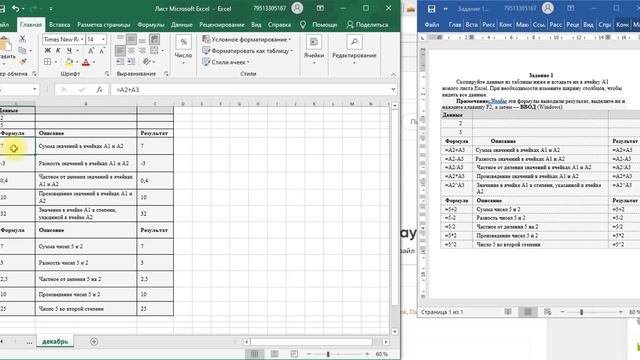Viewport: 640px width, 360px height.
Task: Open the Рецензирование tab in Excel
Action: click(x=222, y=24)
